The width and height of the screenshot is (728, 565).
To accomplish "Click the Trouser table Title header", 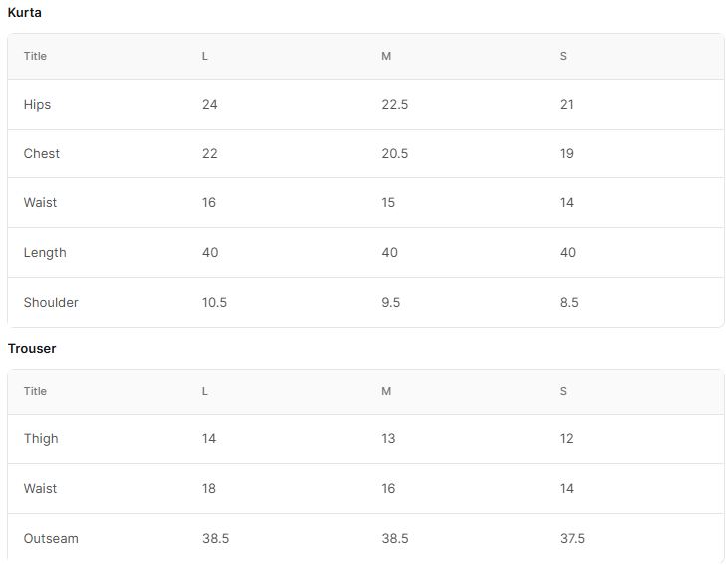I will tap(35, 391).
